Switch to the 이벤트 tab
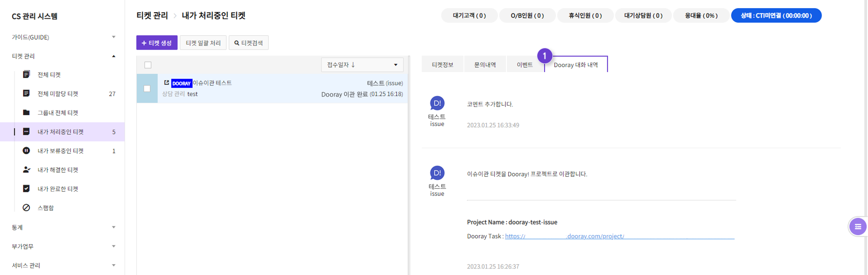Image resolution: width=868 pixels, height=275 pixels. 525,64
